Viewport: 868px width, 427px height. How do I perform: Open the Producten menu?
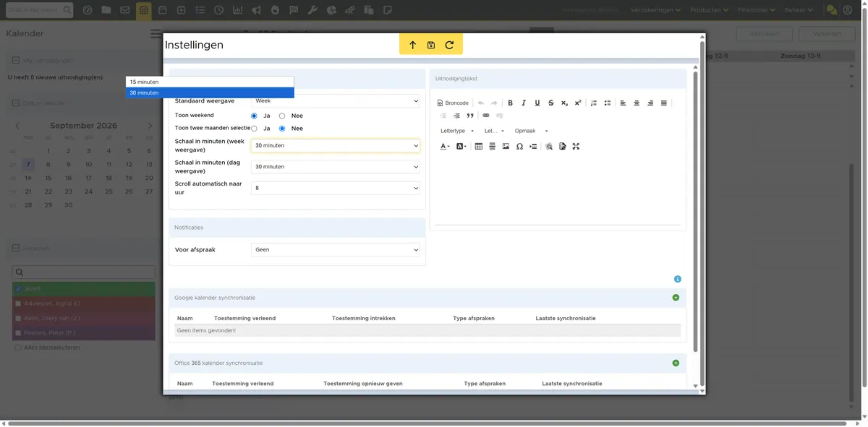711,11
